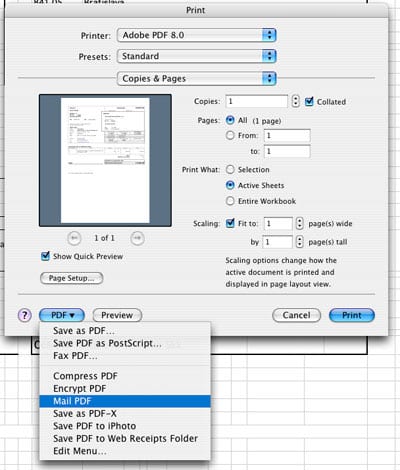Click the purple help question mark icon
The image size is (400, 470).
pos(25,315)
